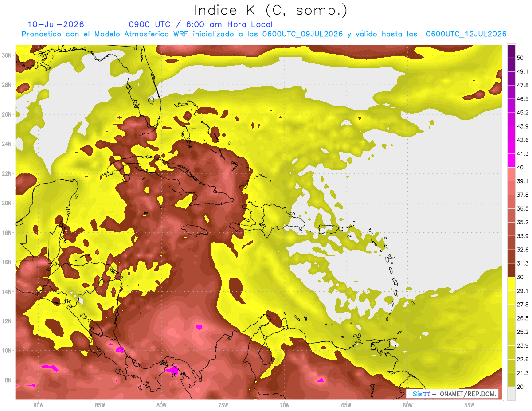Click the colorbar value 27.8

[x=523, y=304]
